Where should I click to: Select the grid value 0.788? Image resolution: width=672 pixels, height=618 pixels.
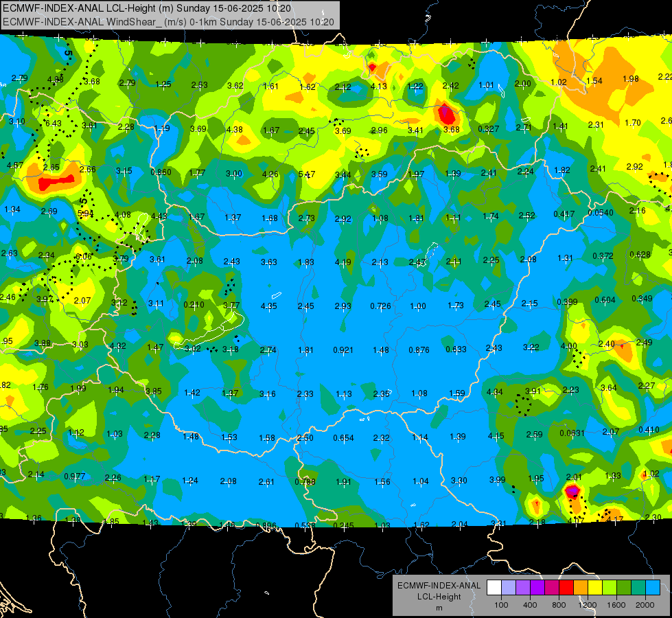pyautogui.click(x=305, y=481)
